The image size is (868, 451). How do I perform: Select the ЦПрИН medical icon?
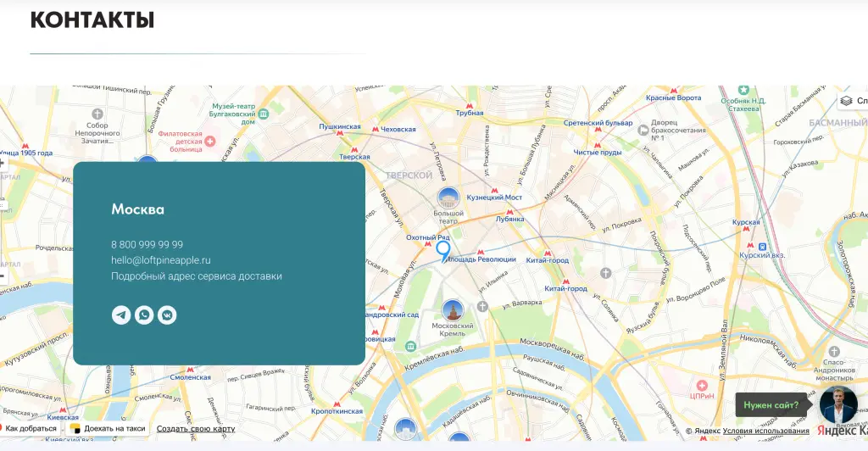[702, 385]
